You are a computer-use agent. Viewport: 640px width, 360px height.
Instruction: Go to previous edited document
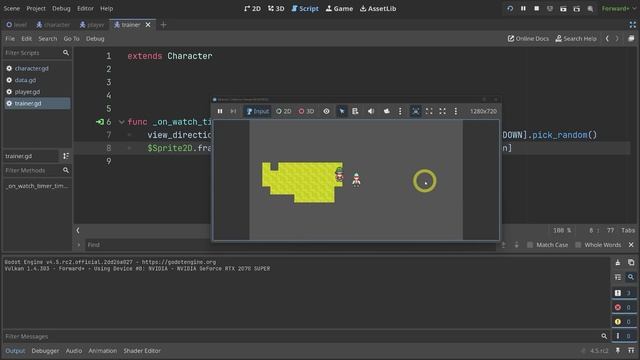point(607,39)
